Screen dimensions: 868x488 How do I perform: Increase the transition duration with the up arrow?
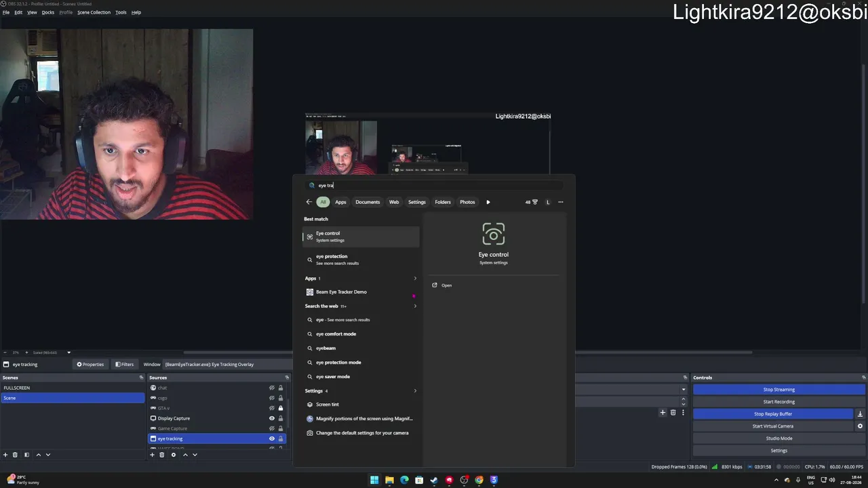click(683, 399)
